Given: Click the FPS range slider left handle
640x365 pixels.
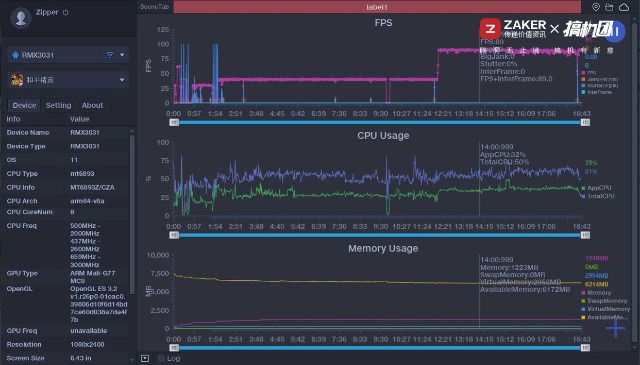Looking at the screenshot, I should click(x=174, y=122).
